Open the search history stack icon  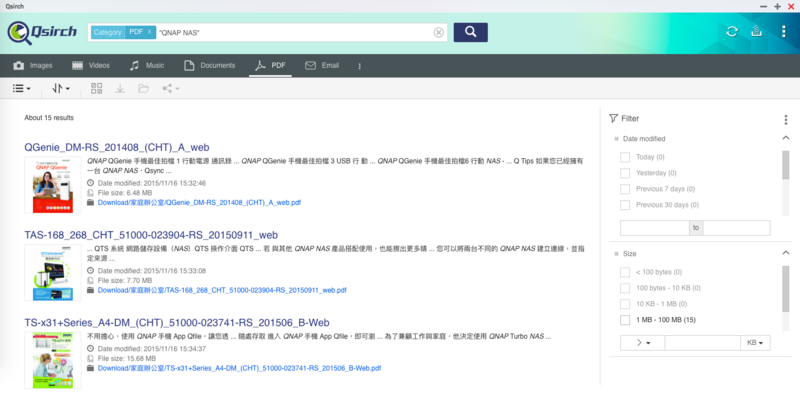[x=757, y=32]
